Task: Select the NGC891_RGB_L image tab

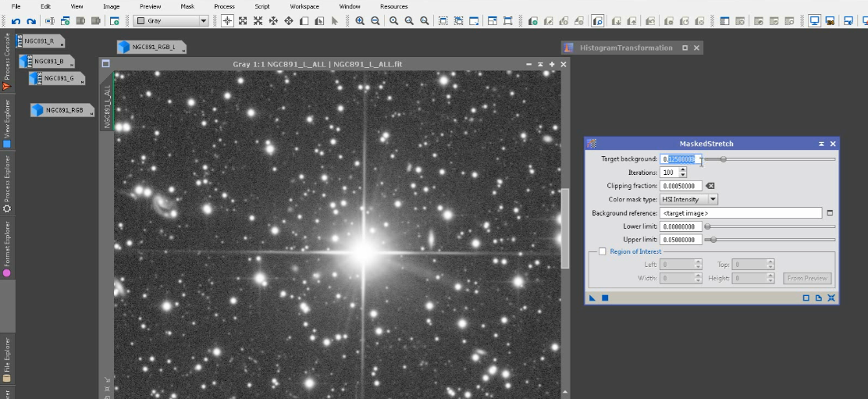Action: click(151, 48)
